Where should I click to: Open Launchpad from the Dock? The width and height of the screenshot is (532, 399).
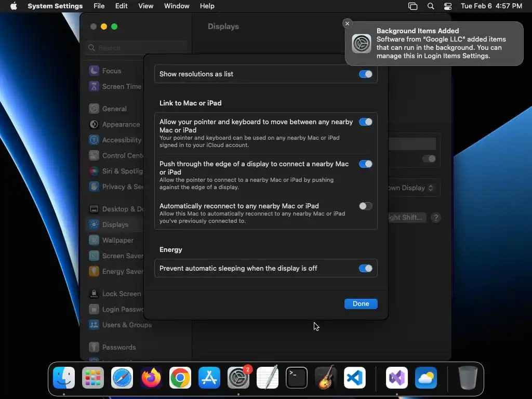(x=93, y=378)
